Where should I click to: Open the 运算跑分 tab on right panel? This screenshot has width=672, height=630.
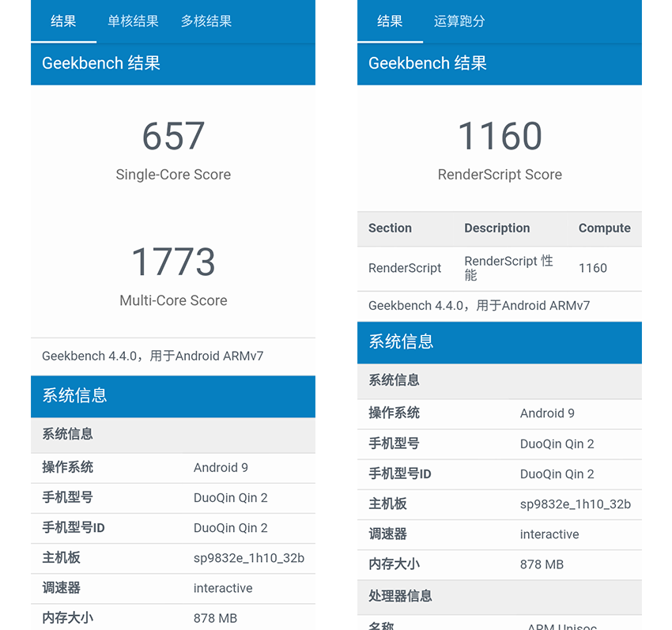(459, 22)
